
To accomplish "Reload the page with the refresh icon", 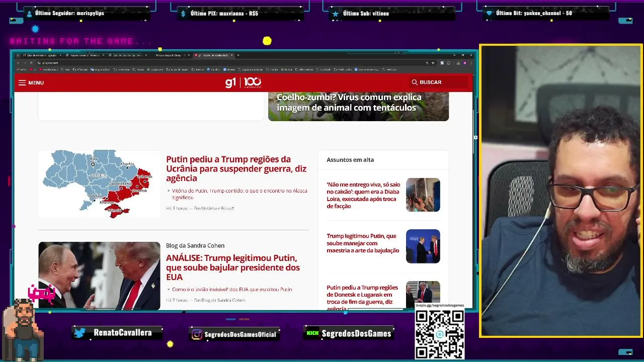I will tap(31, 63).
